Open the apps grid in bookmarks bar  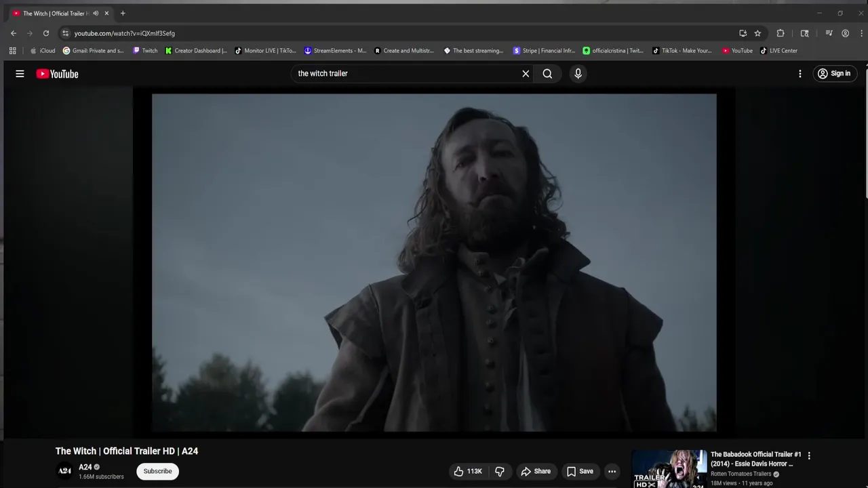pyautogui.click(x=12, y=51)
